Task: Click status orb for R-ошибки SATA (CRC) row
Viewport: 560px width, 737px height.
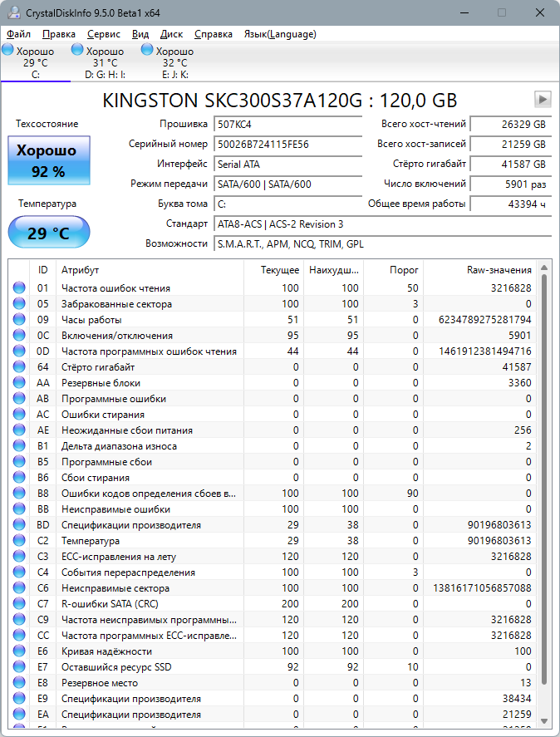Action: (19, 604)
